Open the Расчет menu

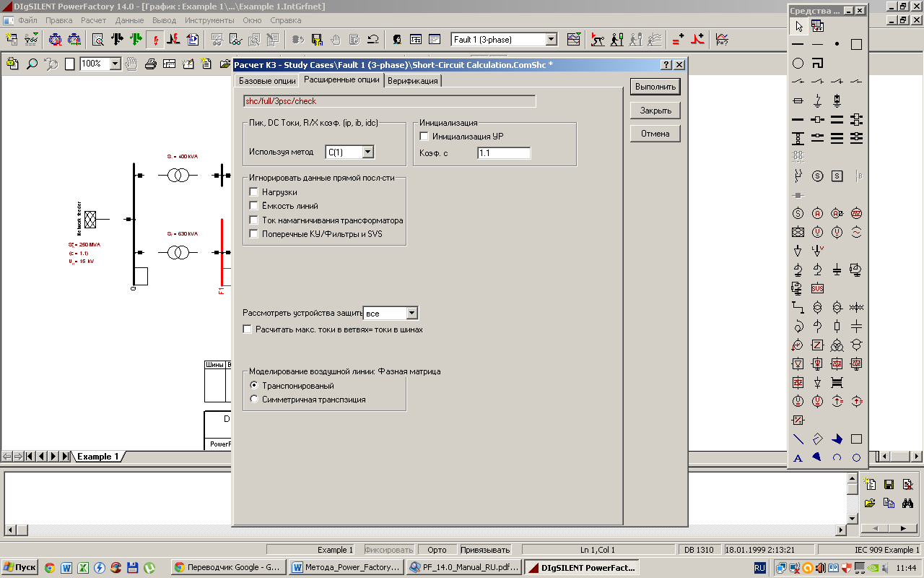click(93, 20)
